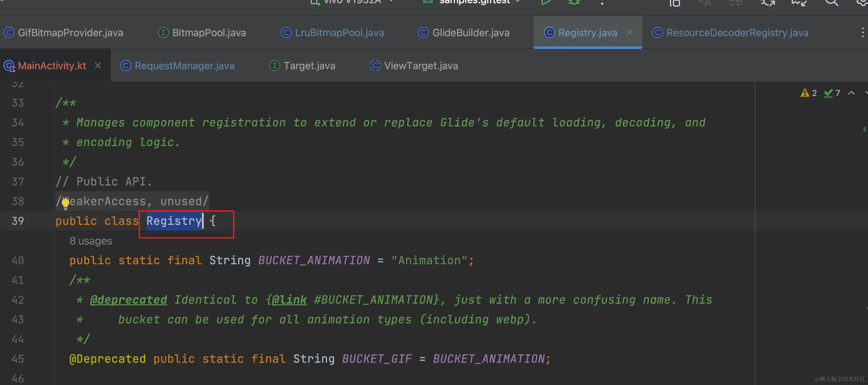This screenshot has height=385, width=868.
Task: Switch to the LruBitmapPool.java tab
Action: coord(332,33)
